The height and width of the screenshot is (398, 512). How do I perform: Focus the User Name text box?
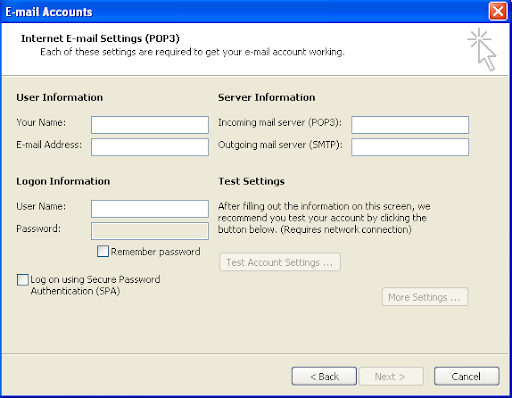[x=150, y=209]
